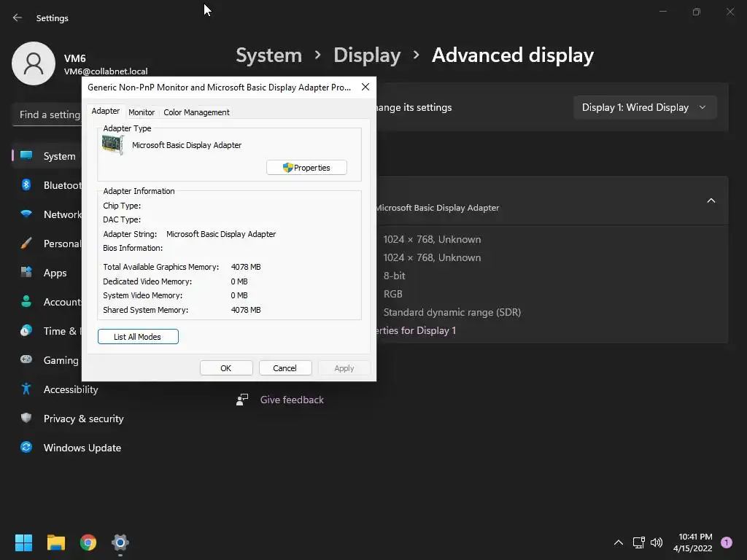This screenshot has width=747, height=560.
Task: Switch to the Monitor tab
Action: (x=142, y=112)
